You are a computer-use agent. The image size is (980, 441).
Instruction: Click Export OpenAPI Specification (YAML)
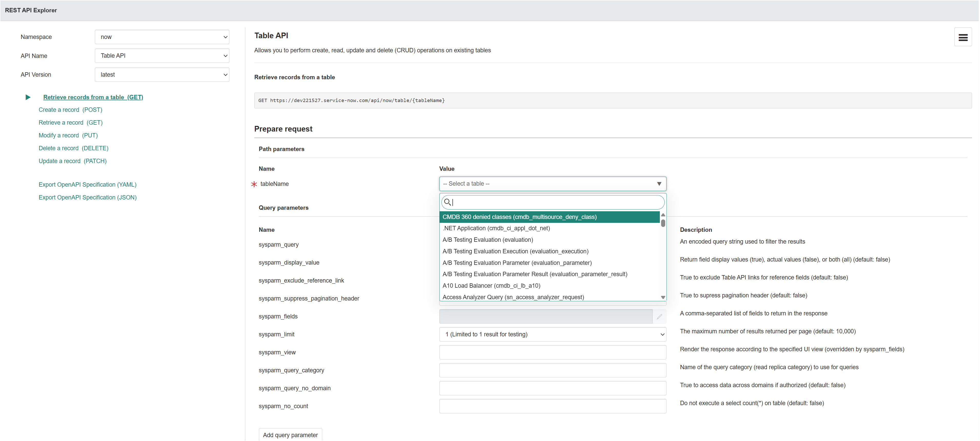[87, 185]
